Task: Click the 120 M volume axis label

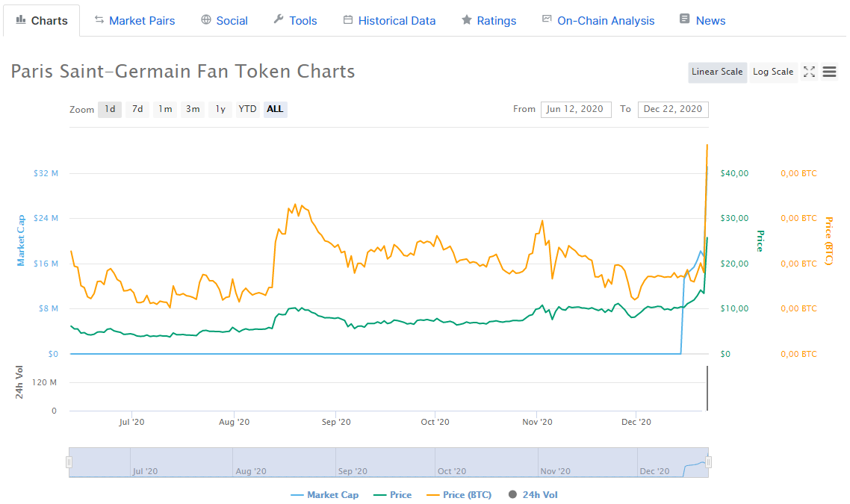Action: pyautogui.click(x=44, y=382)
